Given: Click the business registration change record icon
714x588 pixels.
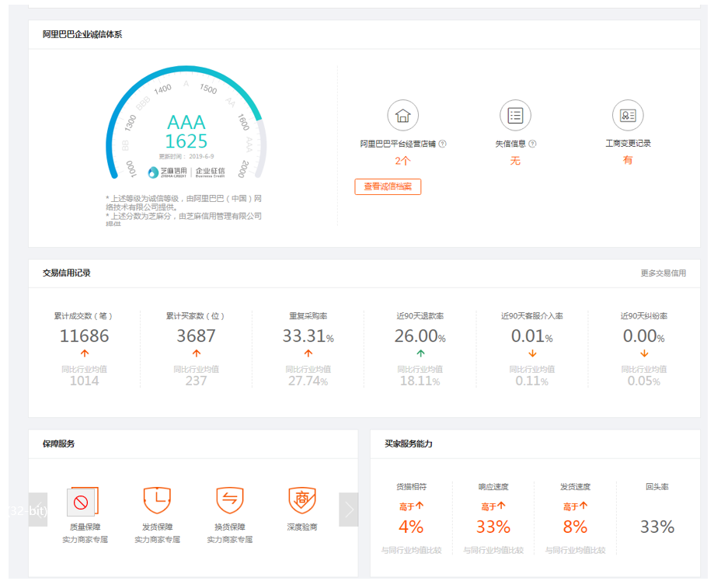Looking at the screenshot, I should coord(628,116).
